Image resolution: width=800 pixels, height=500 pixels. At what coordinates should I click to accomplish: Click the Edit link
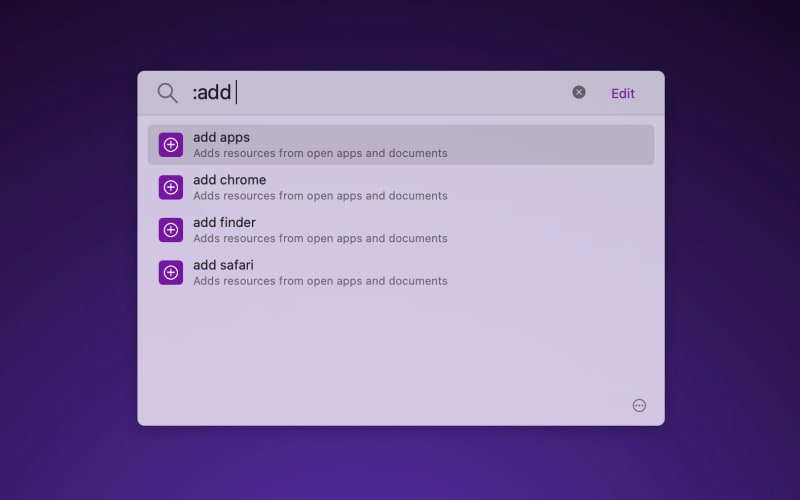pos(622,93)
